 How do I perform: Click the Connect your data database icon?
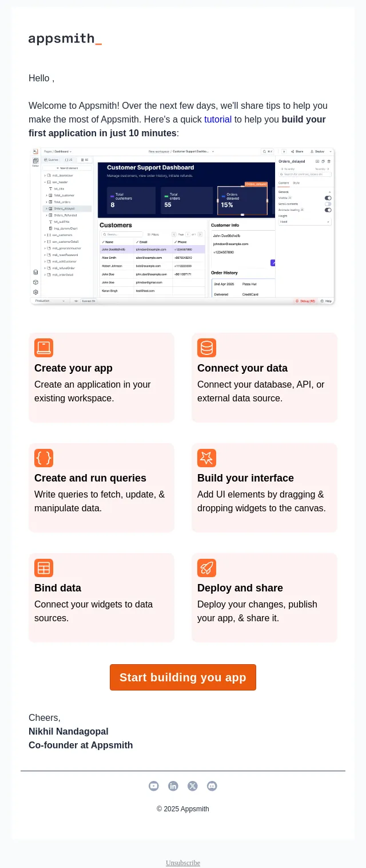point(206,348)
